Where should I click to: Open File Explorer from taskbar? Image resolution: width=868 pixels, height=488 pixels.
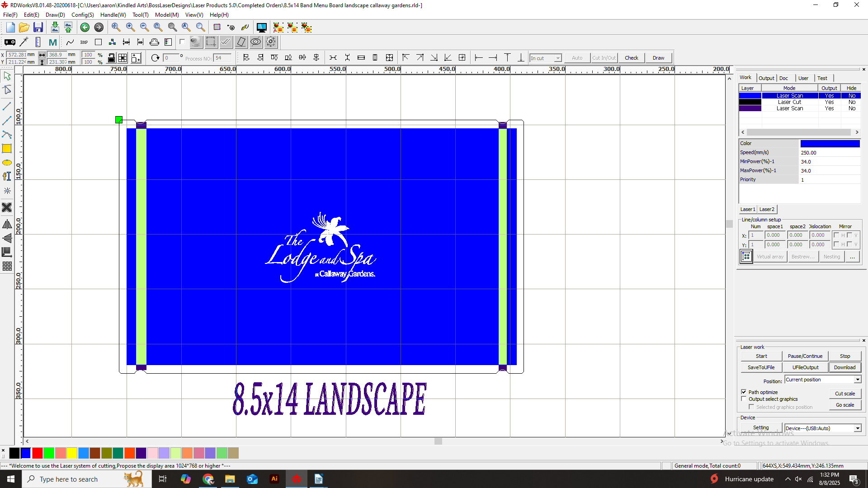coord(230,479)
